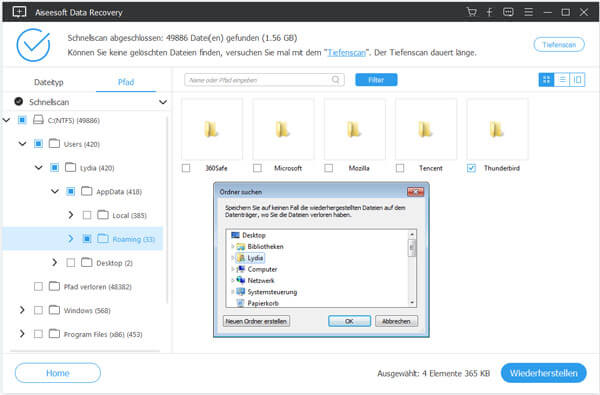Click the search magnifier icon

pos(336,80)
